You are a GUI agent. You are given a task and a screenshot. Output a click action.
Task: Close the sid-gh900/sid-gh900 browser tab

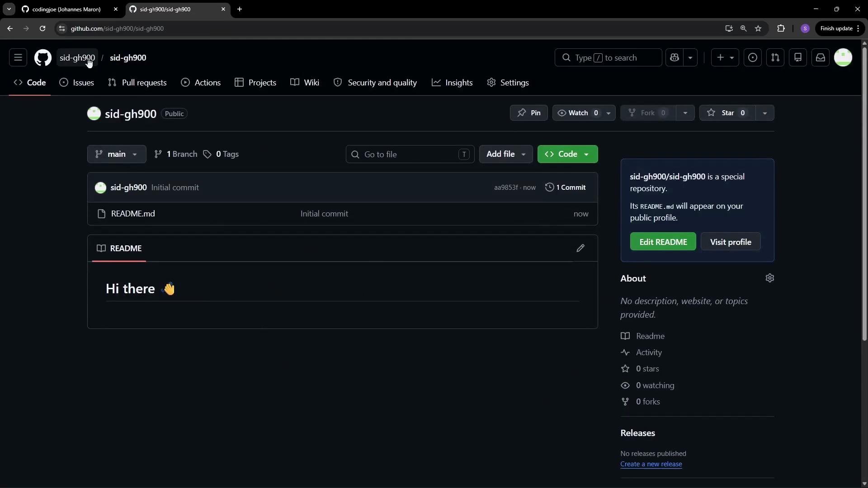click(x=223, y=9)
